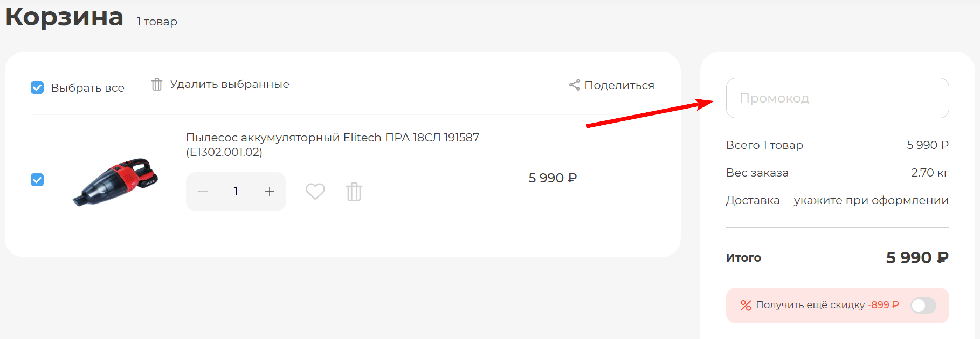
Task: Click the -899 ₽ discount amount text
Action: pos(882,305)
